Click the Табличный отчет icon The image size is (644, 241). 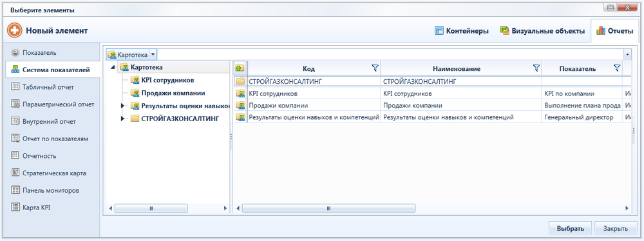tap(15, 87)
